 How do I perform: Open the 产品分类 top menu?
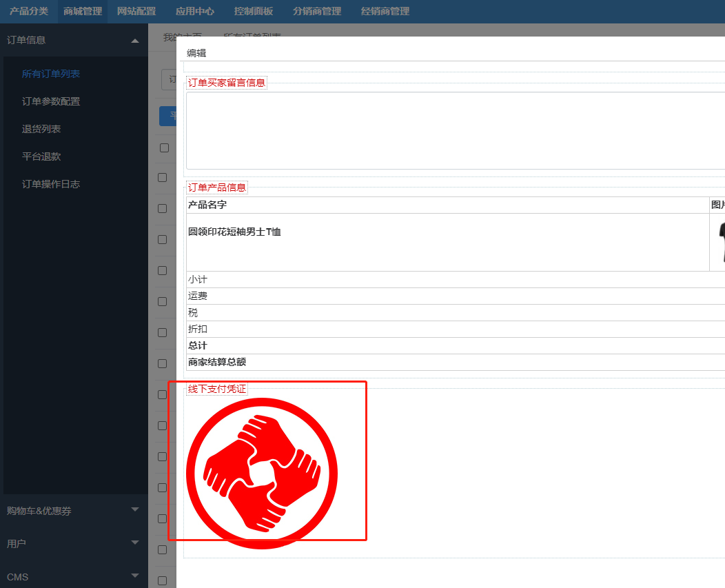click(x=29, y=11)
